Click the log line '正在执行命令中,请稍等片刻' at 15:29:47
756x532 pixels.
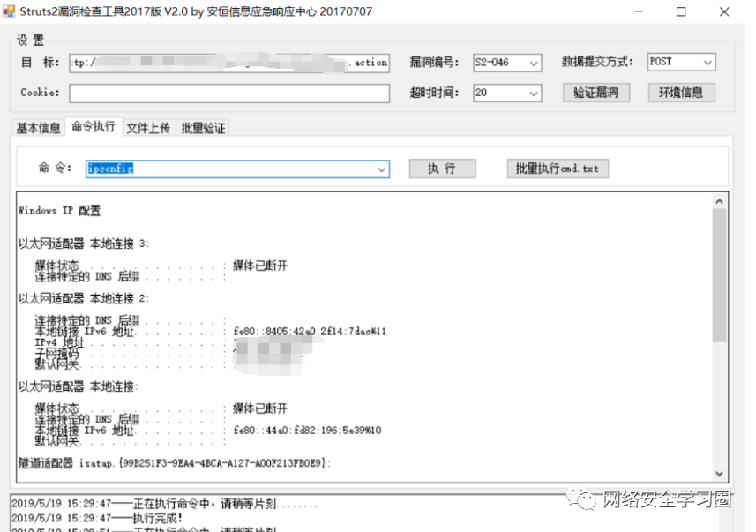point(164,504)
